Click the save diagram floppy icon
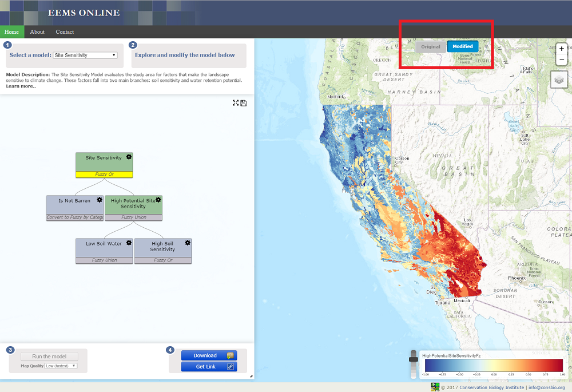Screen dimensions: 572x392 pos(244,103)
